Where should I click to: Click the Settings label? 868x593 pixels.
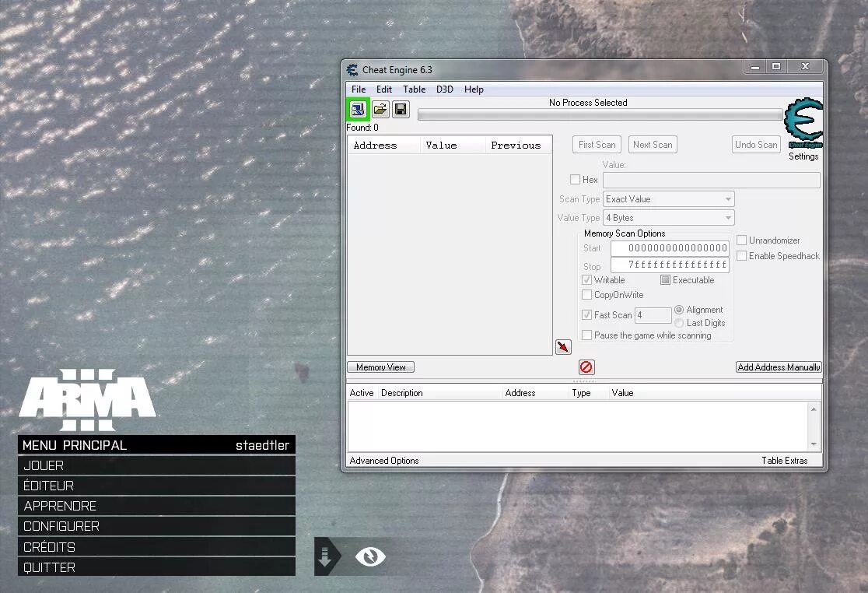pos(803,156)
